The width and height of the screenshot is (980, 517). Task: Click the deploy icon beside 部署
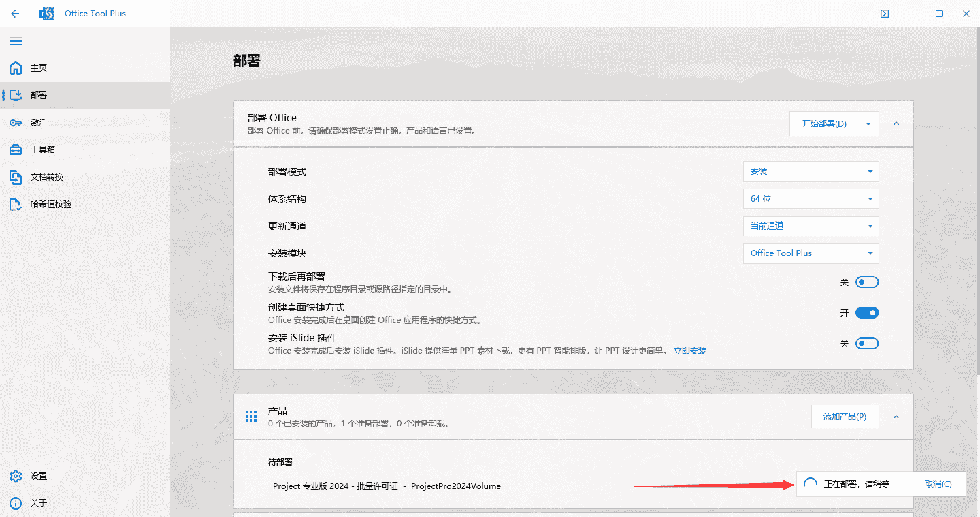coord(16,95)
